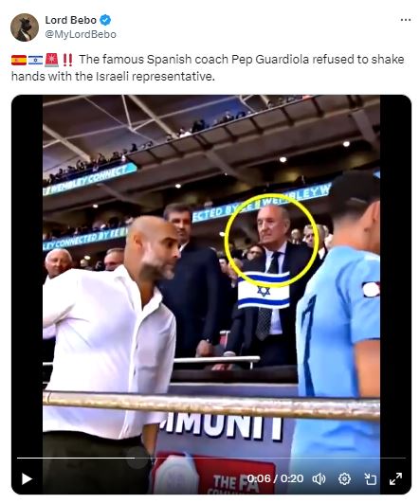Open the three-dot more options menu
The image size is (420, 504).
(406, 20)
